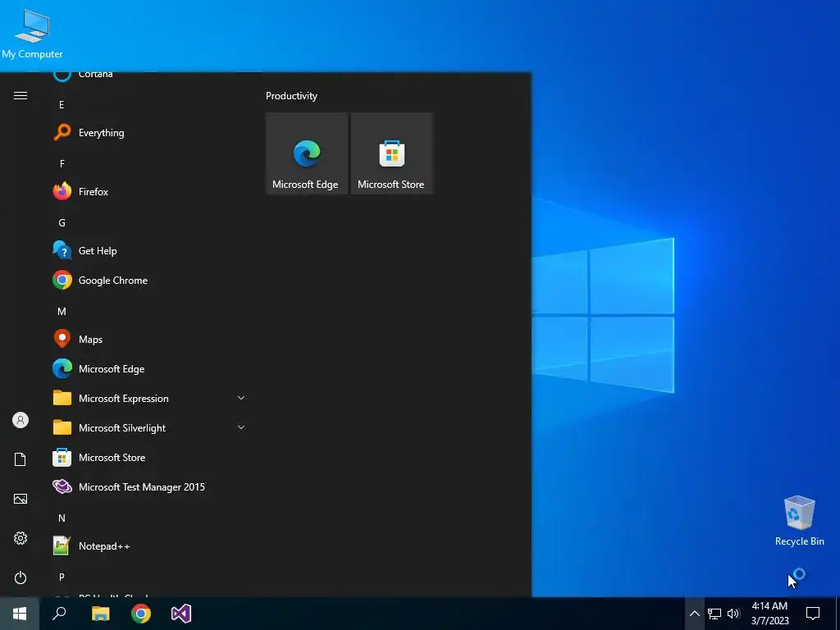The image size is (840, 630).
Task: Click the letter G section header
Action: point(62,222)
